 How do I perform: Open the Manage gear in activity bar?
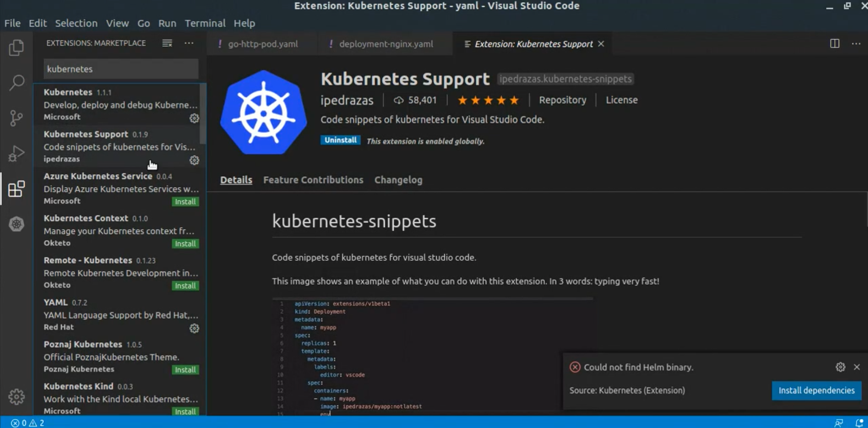click(16, 396)
